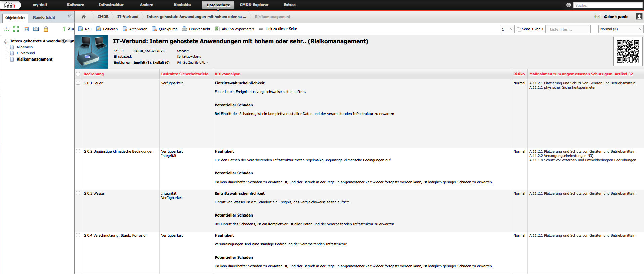The height and width of the screenshot is (274, 644).
Task: Tick the checkbox for G 0.3 Wasser
Action: [x=78, y=193]
